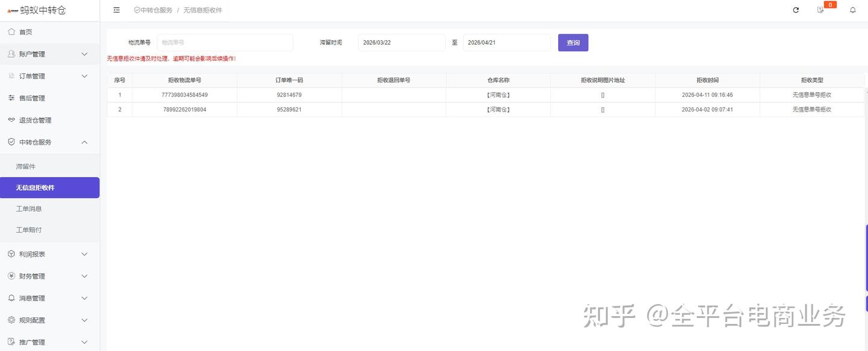Expand the 财务管理 chevron

pyautogui.click(x=84, y=276)
